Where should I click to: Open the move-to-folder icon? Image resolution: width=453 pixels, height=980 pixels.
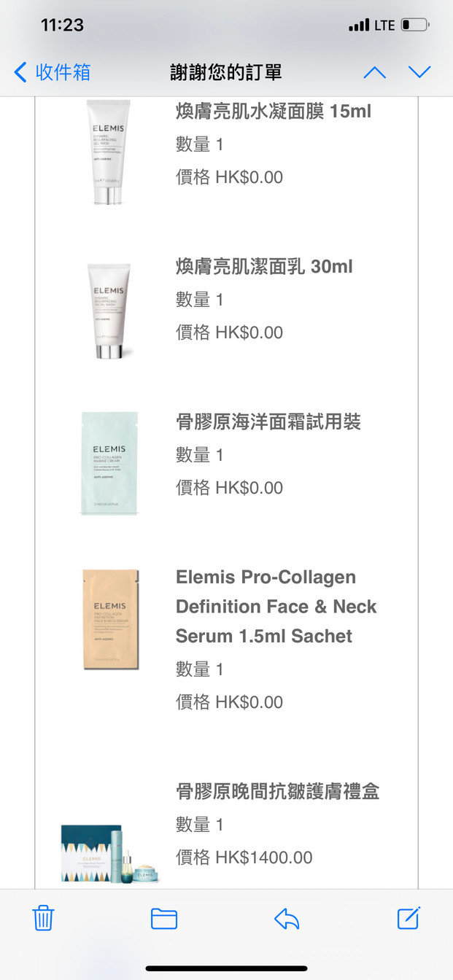pyautogui.click(x=164, y=919)
